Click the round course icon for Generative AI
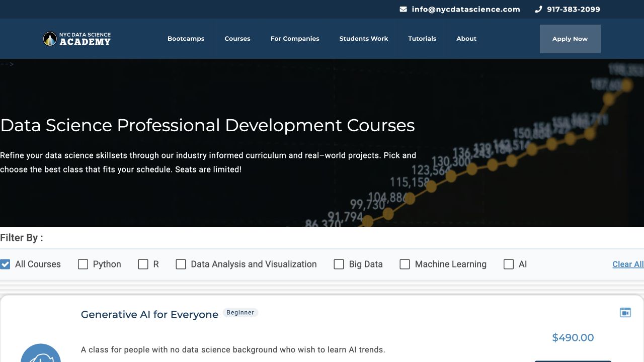 41,353
